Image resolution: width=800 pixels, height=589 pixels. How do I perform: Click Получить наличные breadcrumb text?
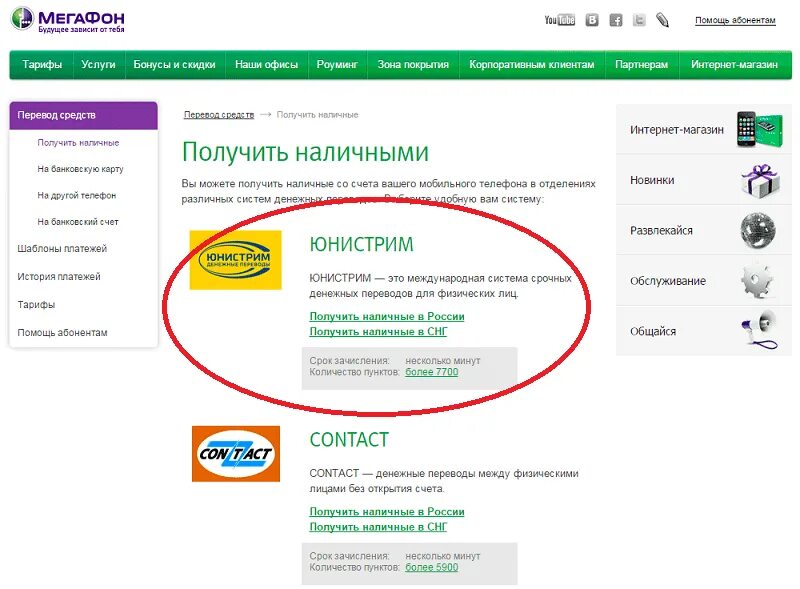317,115
